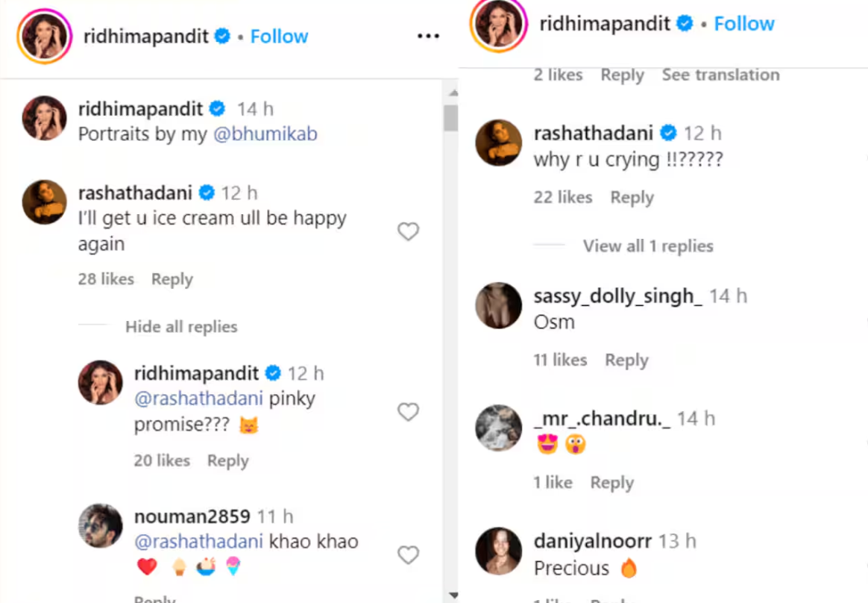Reply to sassy_dolly_singh_'s Osm comment
868x603 pixels.
626,360
